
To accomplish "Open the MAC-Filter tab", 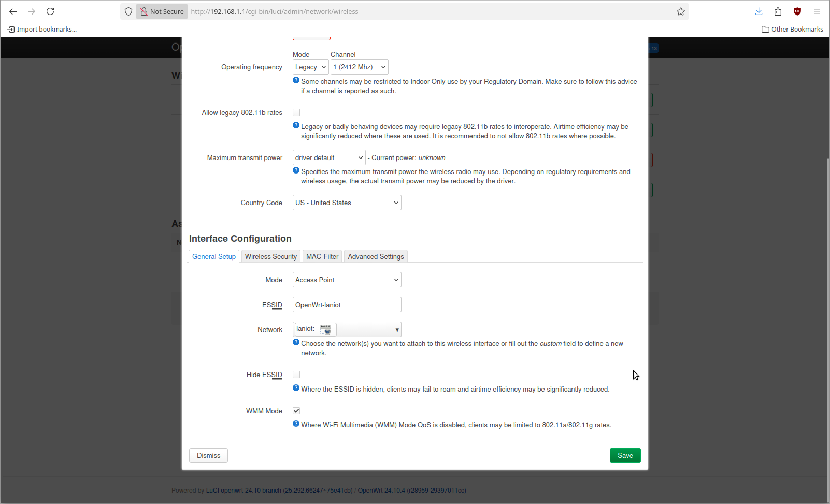I will (322, 256).
